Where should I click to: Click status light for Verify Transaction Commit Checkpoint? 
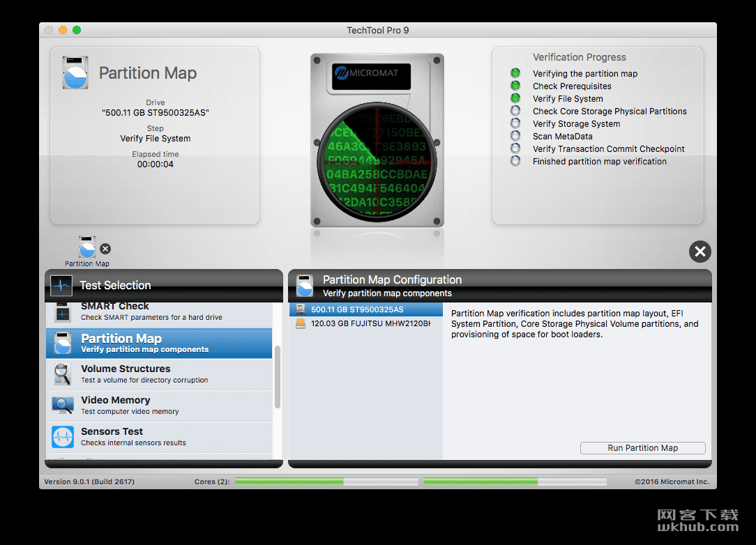515,148
